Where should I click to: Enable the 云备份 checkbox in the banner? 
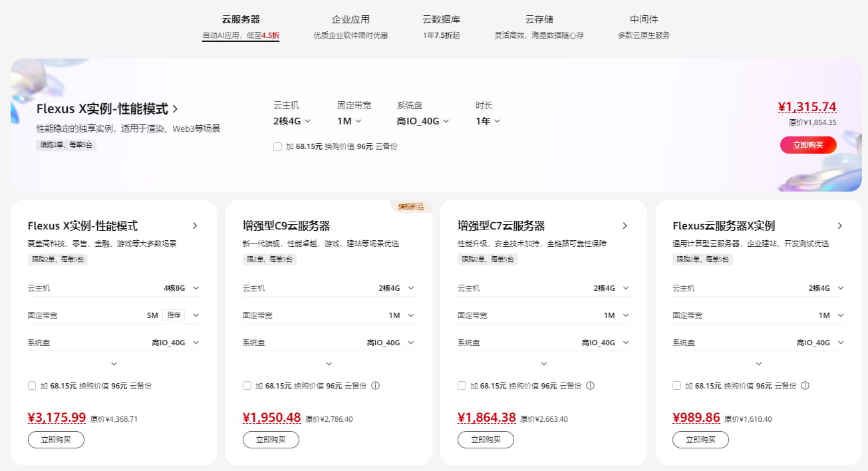point(277,146)
